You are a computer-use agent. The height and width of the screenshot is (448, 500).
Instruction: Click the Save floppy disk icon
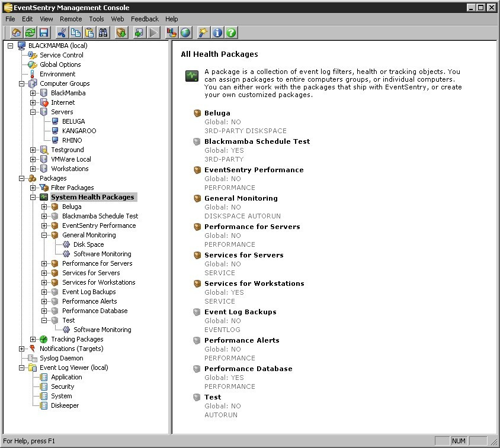(x=44, y=33)
